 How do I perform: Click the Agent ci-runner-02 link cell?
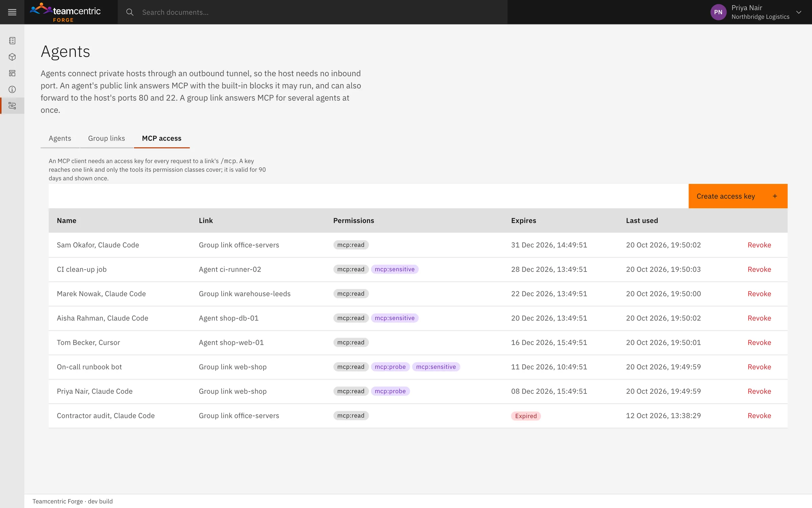tap(230, 269)
